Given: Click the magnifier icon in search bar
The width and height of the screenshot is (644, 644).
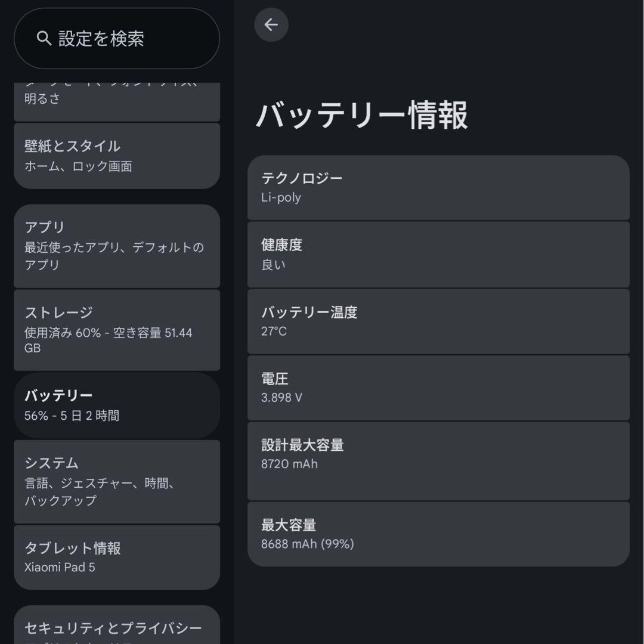Looking at the screenshot, I should (x=42, y=38).
